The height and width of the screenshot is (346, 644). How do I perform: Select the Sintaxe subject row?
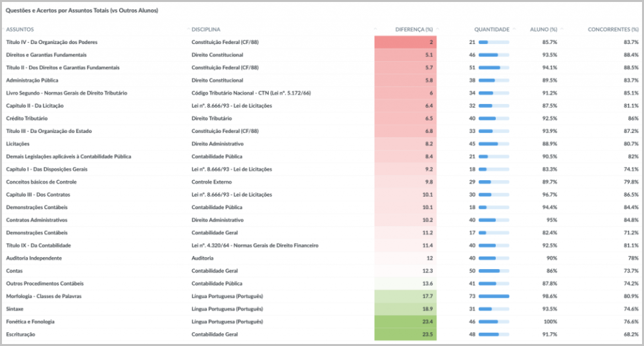322,309
